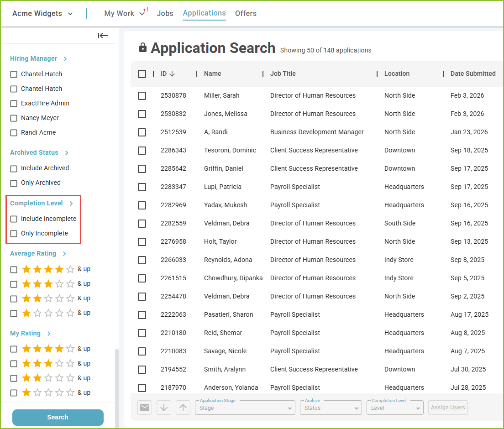Click the ID column sort arrow
This screenshot has width=504, height=429.
172,74
